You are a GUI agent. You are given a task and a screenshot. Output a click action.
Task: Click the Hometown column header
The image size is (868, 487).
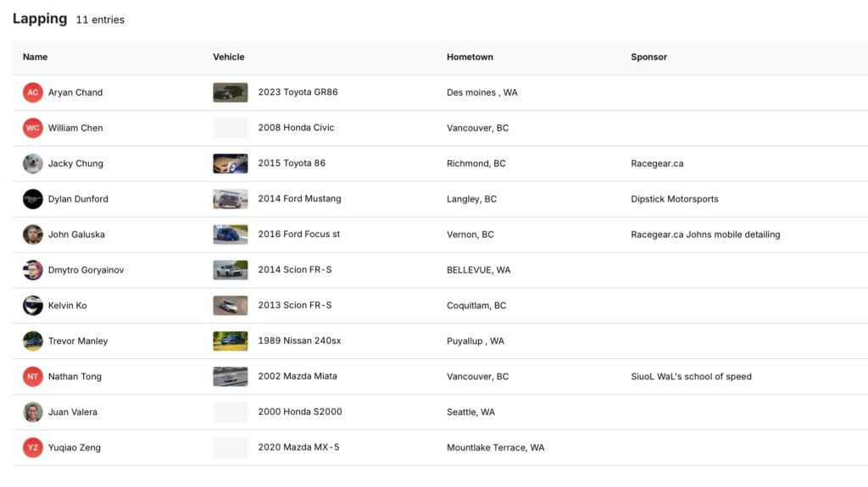(470, 57)
